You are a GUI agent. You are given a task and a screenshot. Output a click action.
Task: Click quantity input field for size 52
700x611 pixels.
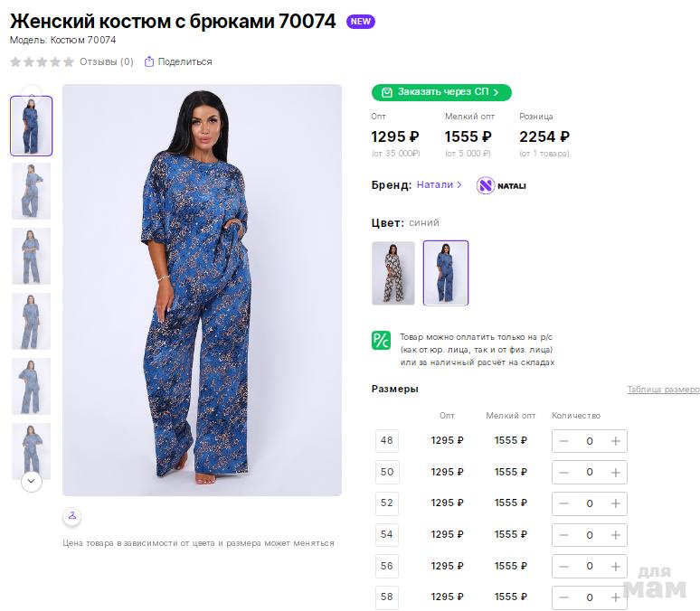point(590,503)
